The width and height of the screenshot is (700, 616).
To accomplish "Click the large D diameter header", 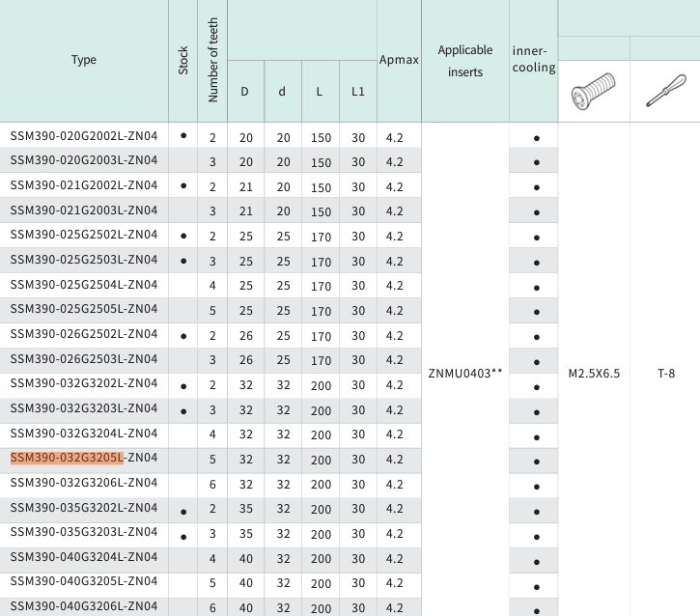I will tap(245, 92).
